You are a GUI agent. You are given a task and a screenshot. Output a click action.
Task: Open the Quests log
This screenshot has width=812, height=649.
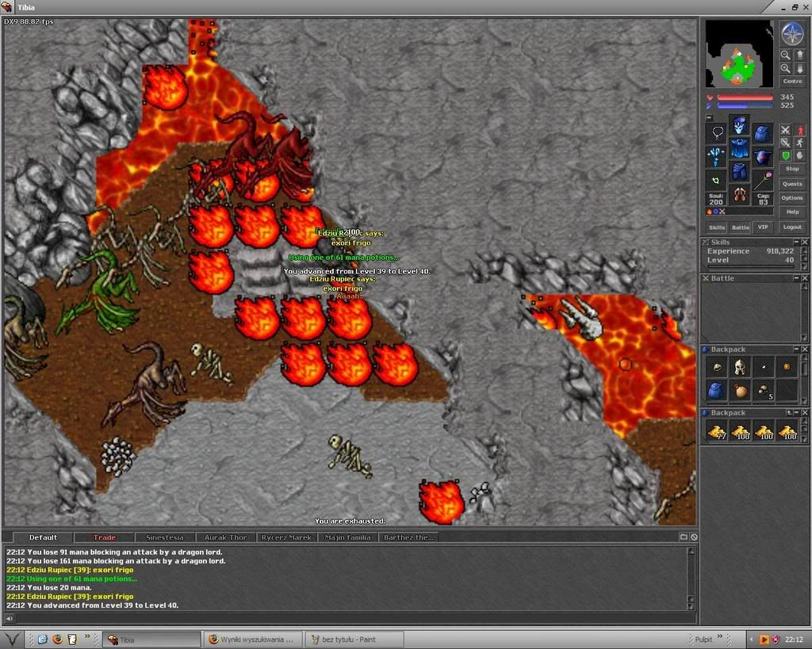[792, 184]
